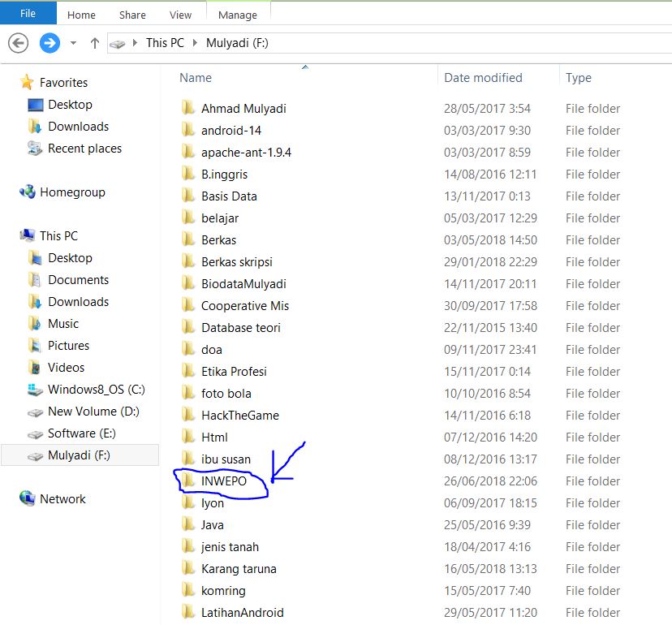Click the date 26/06/2018 22:06

[490, 481]
